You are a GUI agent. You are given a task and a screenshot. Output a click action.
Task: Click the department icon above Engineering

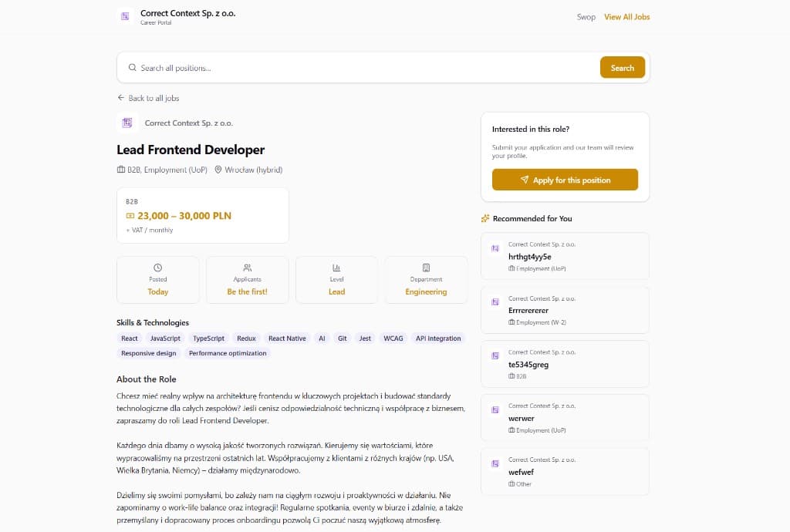426,268
